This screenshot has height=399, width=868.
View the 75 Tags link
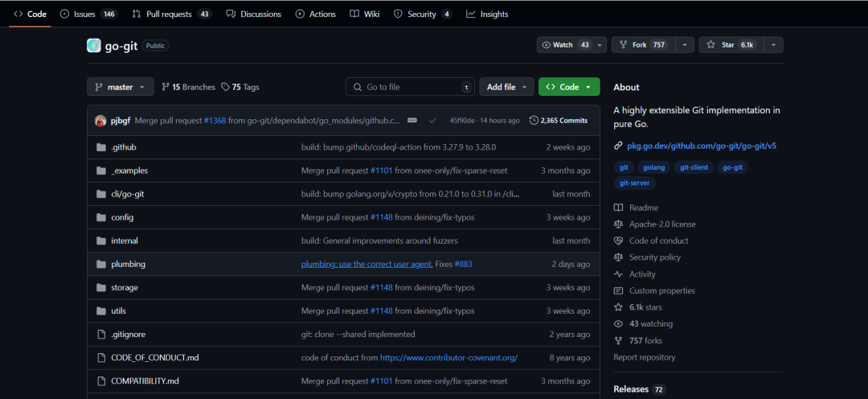pyautogui.click(x=240, y=87)
